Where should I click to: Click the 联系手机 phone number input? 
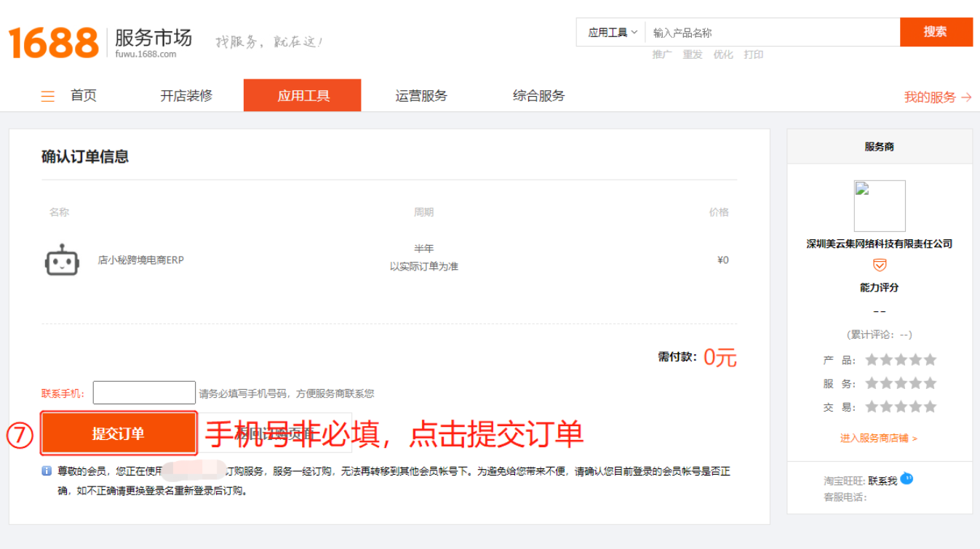tap(144, 393)
